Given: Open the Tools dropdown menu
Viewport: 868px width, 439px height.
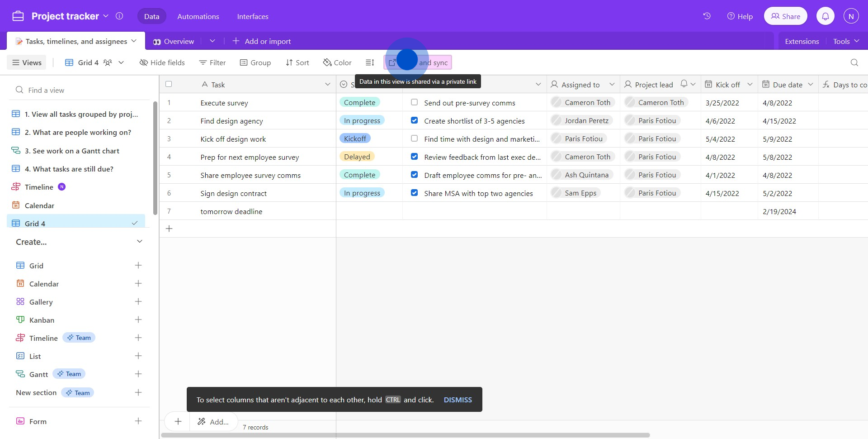Looking at the screenshot, I should coord(845,41).
